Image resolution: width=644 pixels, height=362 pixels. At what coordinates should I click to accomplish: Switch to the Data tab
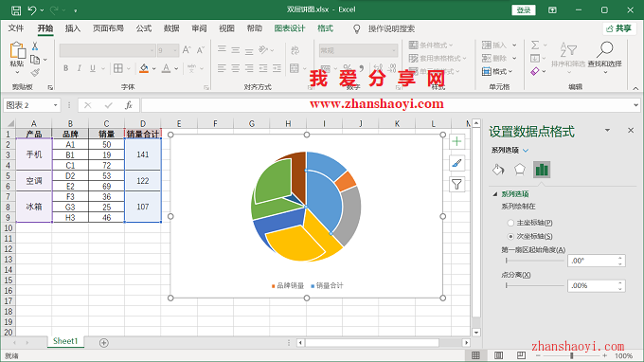tap(171, 28)
